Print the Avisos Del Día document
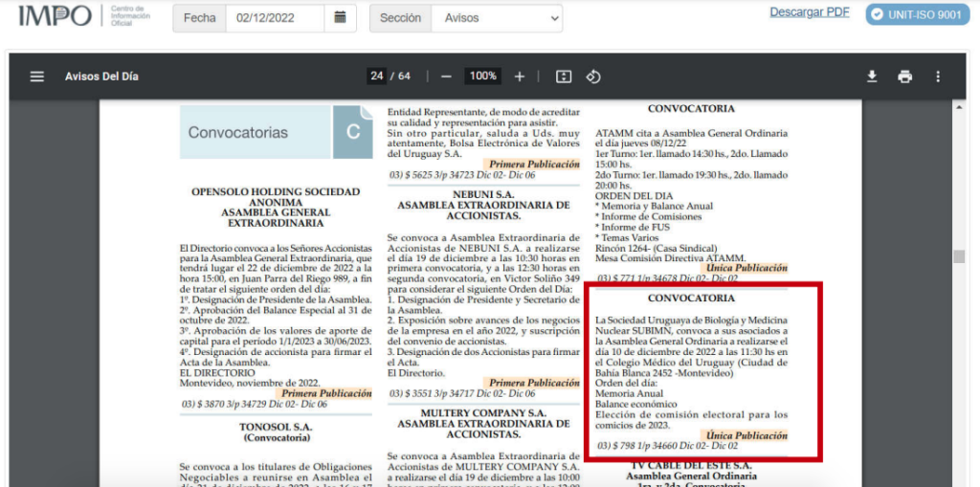Image resolution: width=980 pixels, height=487 pixels. [x=905, y=77]
